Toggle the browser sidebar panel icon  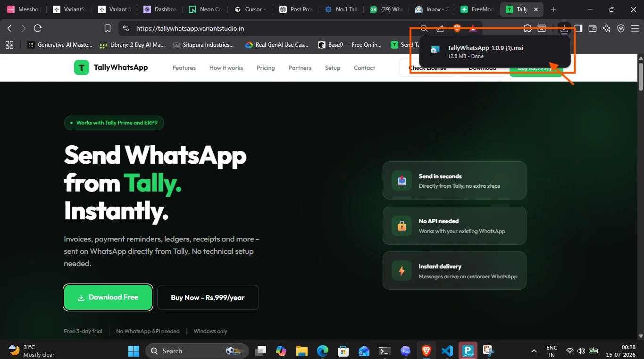point(578,28)
